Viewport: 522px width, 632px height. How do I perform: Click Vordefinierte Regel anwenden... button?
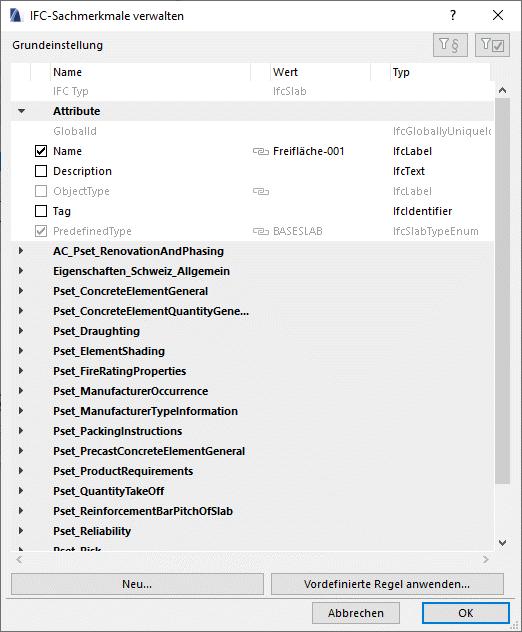click(387, 584)
